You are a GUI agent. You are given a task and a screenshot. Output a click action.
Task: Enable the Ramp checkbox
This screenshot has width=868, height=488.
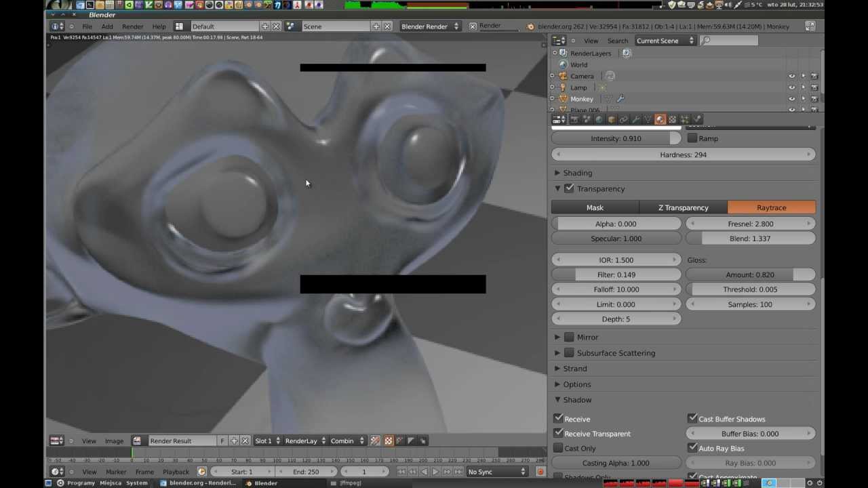point(692,138)
